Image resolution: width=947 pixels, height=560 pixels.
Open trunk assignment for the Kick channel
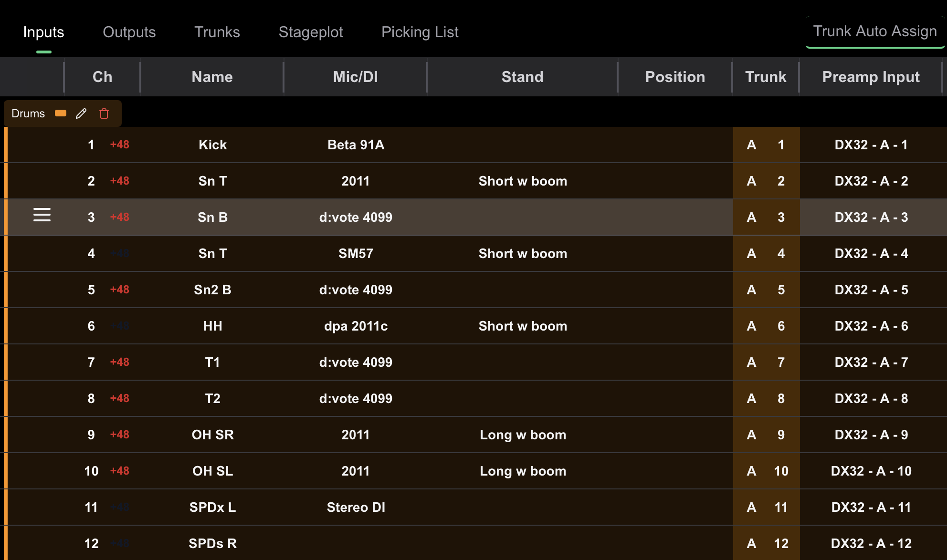[766, 145]
